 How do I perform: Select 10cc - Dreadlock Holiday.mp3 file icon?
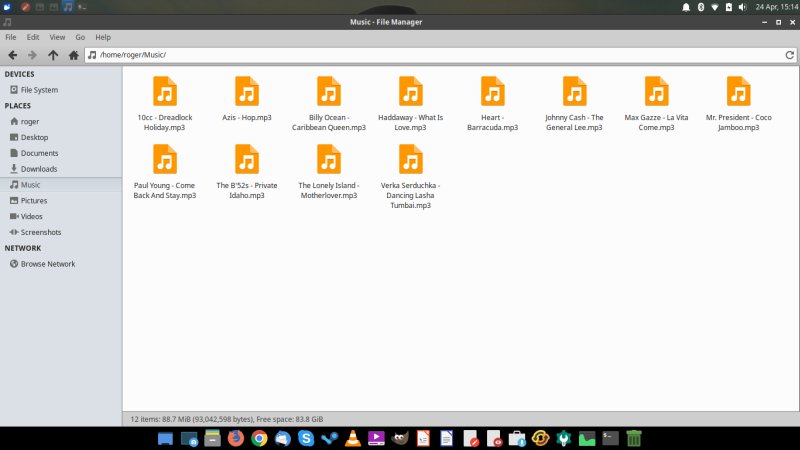[165, 91]
